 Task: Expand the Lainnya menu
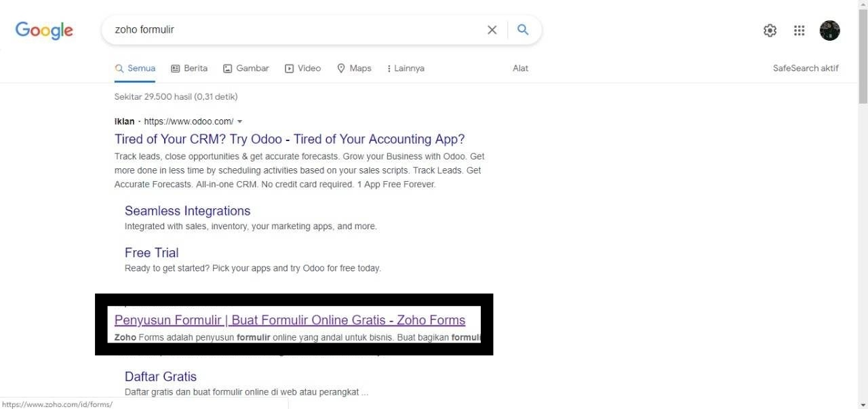click(x=406, y=69)
